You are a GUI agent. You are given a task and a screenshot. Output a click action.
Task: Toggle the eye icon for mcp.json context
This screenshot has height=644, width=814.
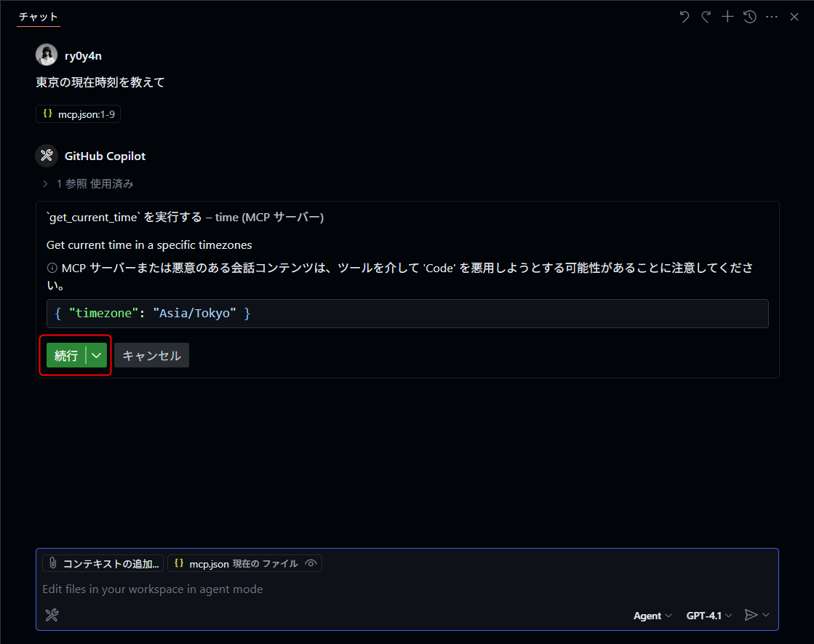pos(311,563)
